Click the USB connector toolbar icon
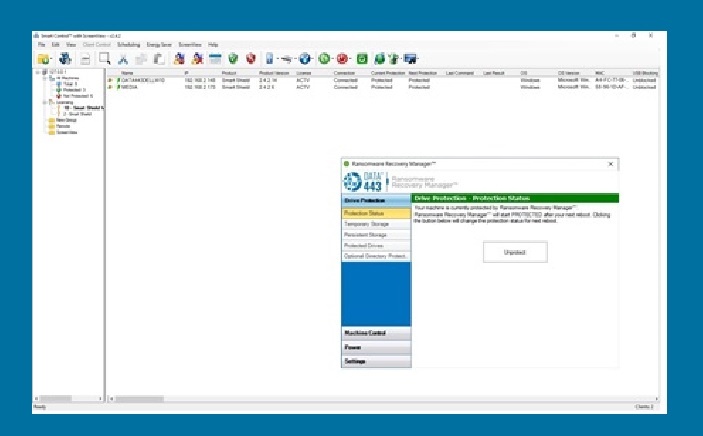The width and height of the screenshot is (703, 436). pos(287,59)
